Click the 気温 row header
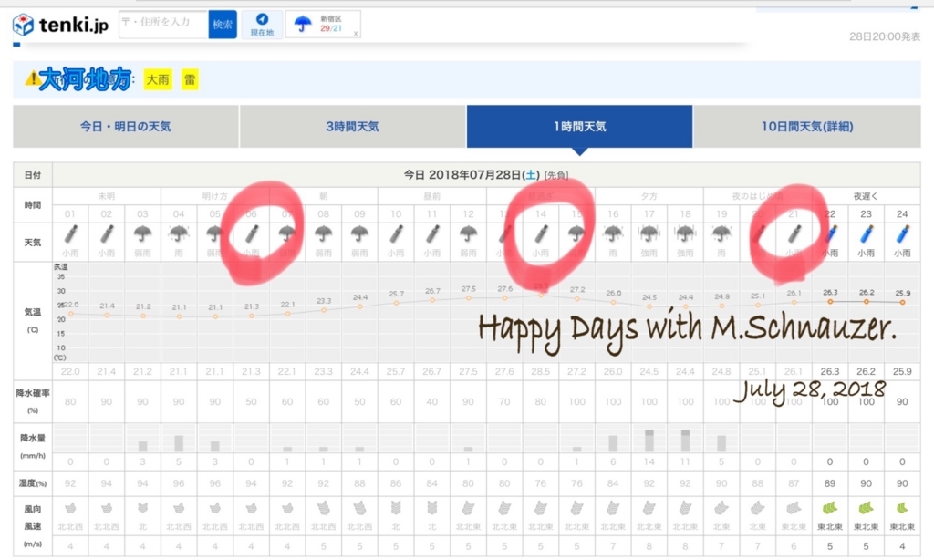934x560 pixels. 33,319
